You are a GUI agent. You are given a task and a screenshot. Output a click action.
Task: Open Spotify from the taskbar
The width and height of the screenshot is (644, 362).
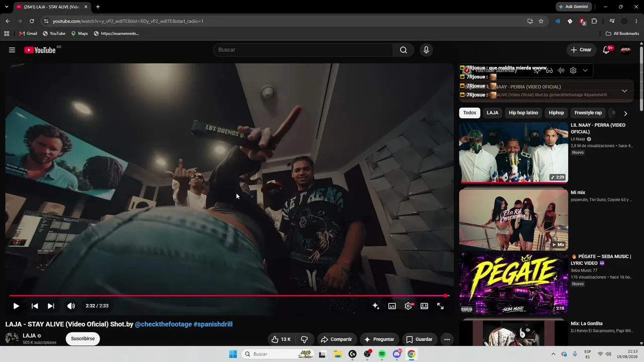(x=382, y=354)
